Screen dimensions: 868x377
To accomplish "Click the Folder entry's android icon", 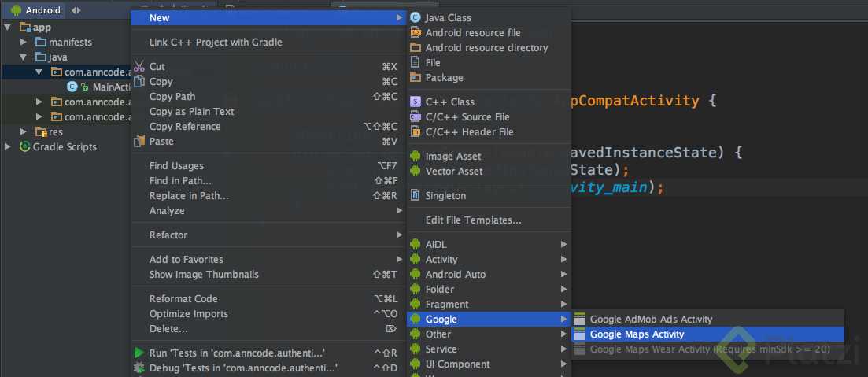I will (416, 289).
